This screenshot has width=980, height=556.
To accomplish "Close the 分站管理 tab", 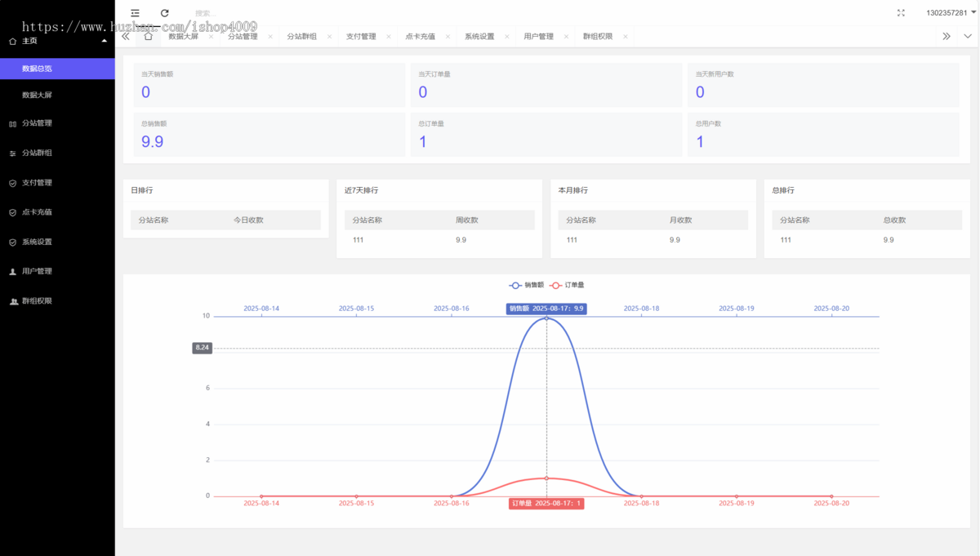I will [x=270, y=37].
